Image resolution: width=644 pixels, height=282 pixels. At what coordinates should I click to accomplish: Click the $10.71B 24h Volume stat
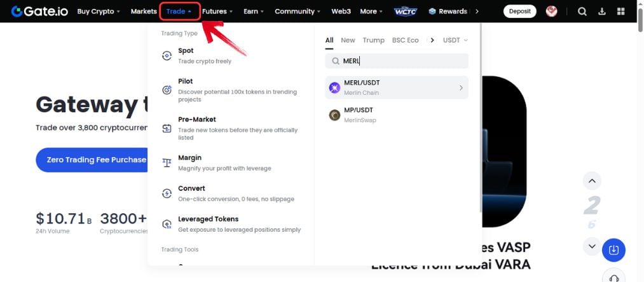tap(64, 222)
